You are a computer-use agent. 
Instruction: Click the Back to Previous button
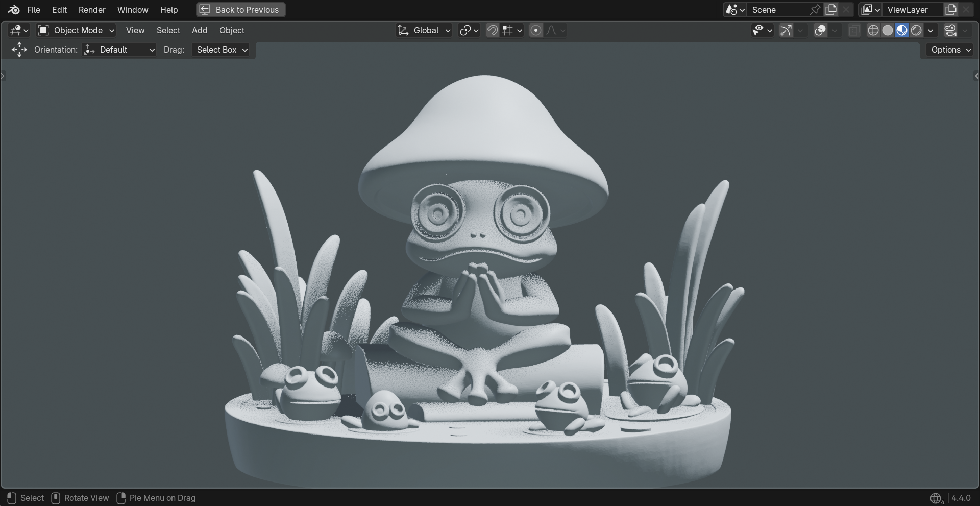240,10
